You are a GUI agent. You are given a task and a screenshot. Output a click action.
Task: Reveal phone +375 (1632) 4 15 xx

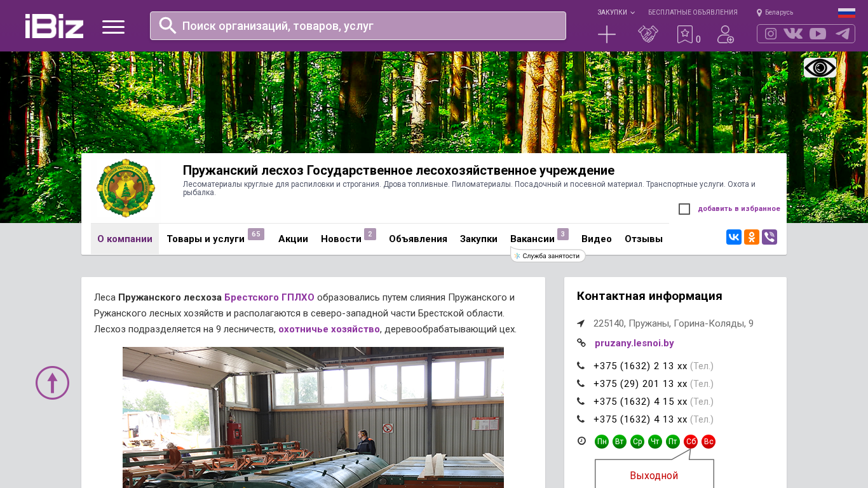pyautogui.click(x=641, y=402)
